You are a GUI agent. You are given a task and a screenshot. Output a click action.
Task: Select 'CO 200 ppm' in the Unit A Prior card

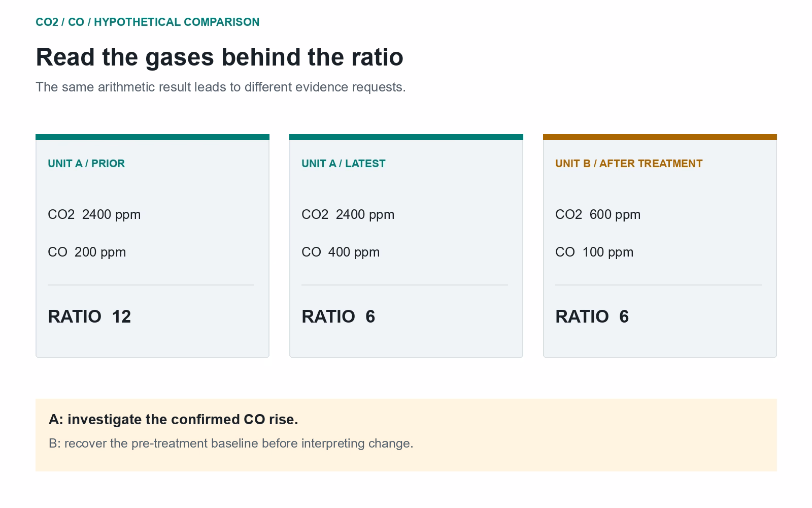(x=87, y=252)
